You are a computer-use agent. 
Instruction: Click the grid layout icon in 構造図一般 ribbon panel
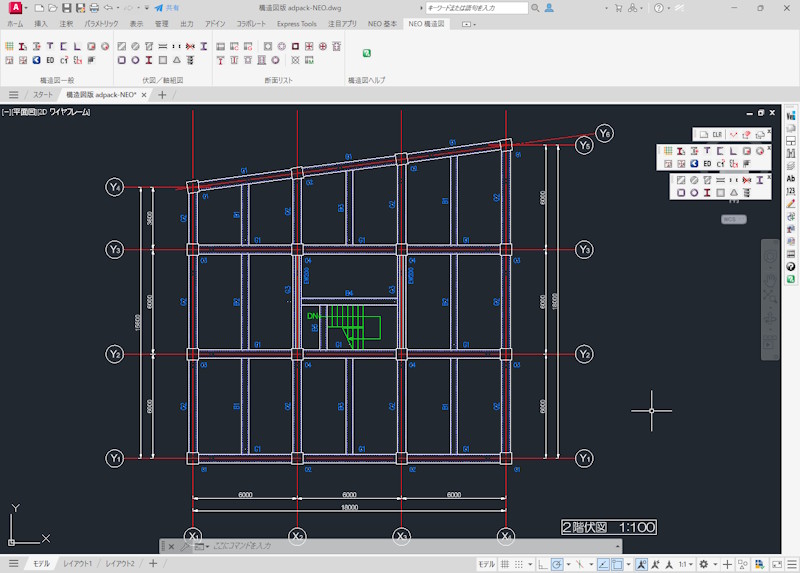point(9,46)
